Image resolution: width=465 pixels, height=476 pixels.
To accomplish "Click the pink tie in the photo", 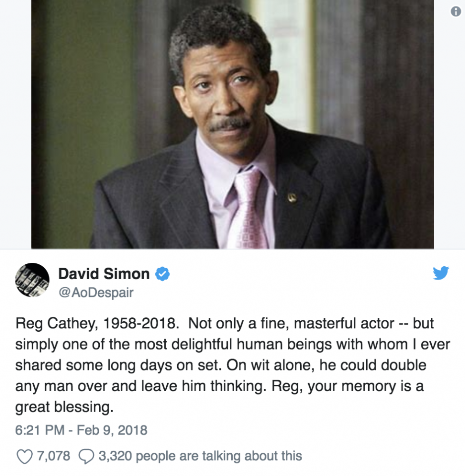I will [x=247, y=209].
